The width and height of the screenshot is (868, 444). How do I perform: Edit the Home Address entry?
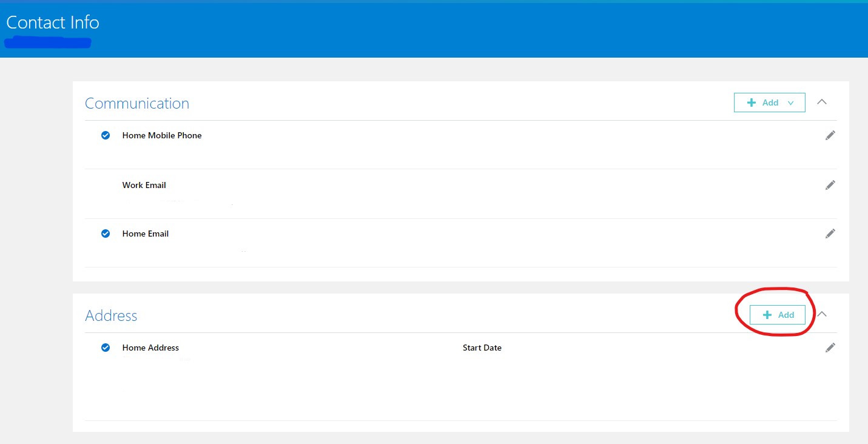(830, 348)
